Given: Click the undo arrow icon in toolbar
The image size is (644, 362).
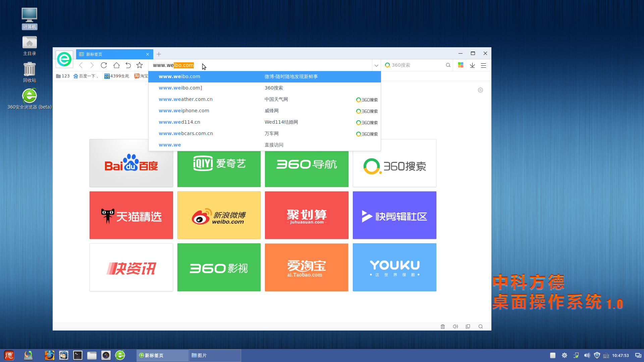Looking at the screenshot, I should click(128, 65).
